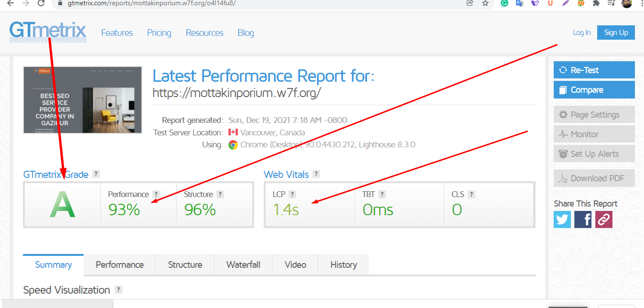The height and width of the screenshot is (308, 644).
Task: Click the LCP question mark icon
Action: [x=293, y=194]
